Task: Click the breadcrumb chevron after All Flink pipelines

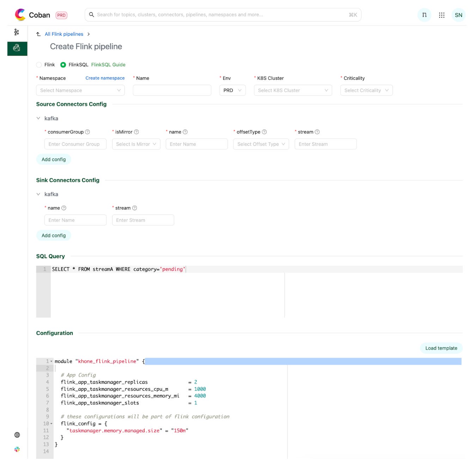Action: pos(89,34)
